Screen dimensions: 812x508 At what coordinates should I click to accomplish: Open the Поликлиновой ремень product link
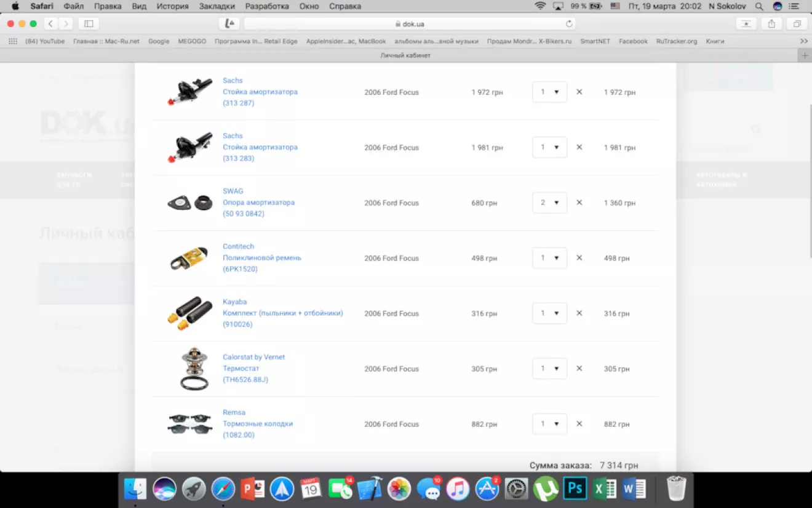pos(262,258)
